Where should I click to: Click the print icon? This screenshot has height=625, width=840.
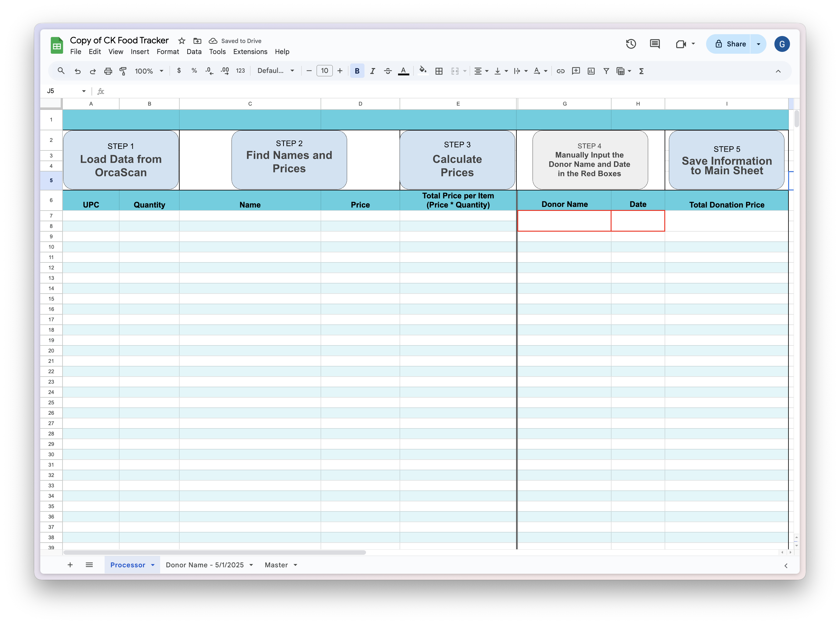tap(108, 71)
